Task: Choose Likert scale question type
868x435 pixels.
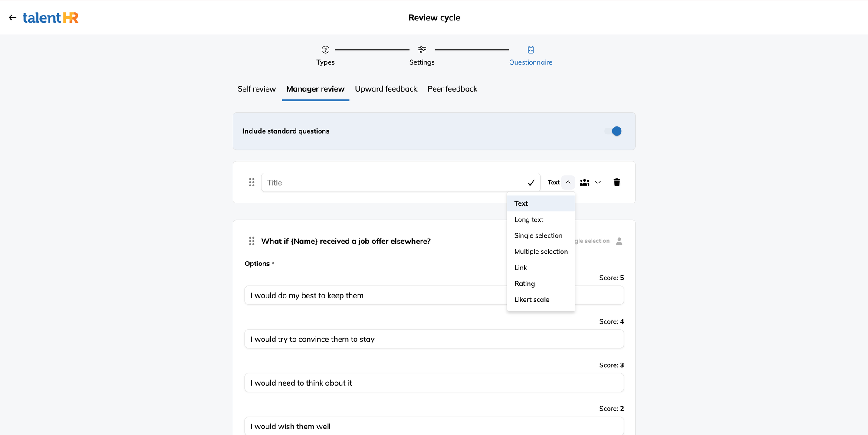Action: click(x=541, y=300)
